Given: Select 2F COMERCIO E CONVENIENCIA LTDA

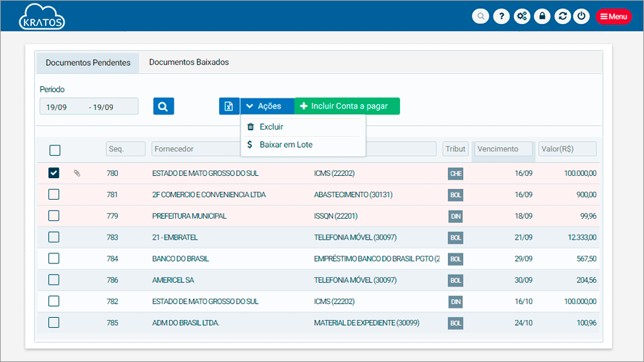Looking at the screenshot, I should pyautogui.click(x=209, y=195).
